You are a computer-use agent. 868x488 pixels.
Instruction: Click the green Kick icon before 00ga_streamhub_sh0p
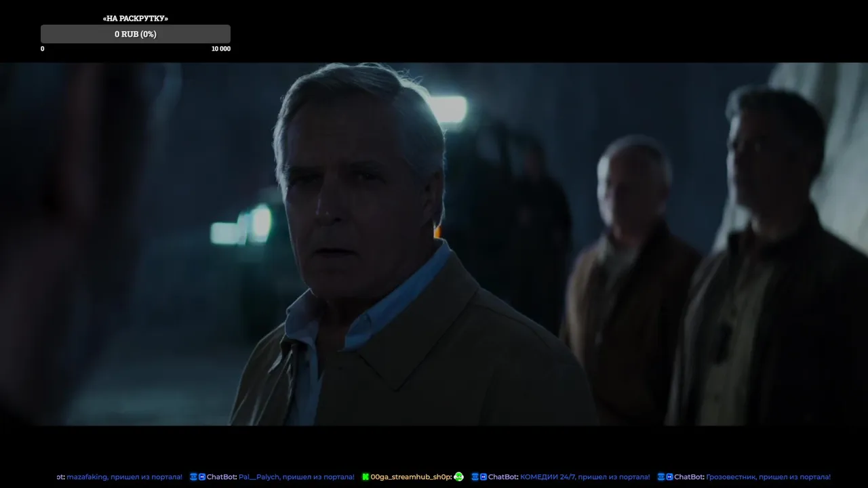point(366,477)
